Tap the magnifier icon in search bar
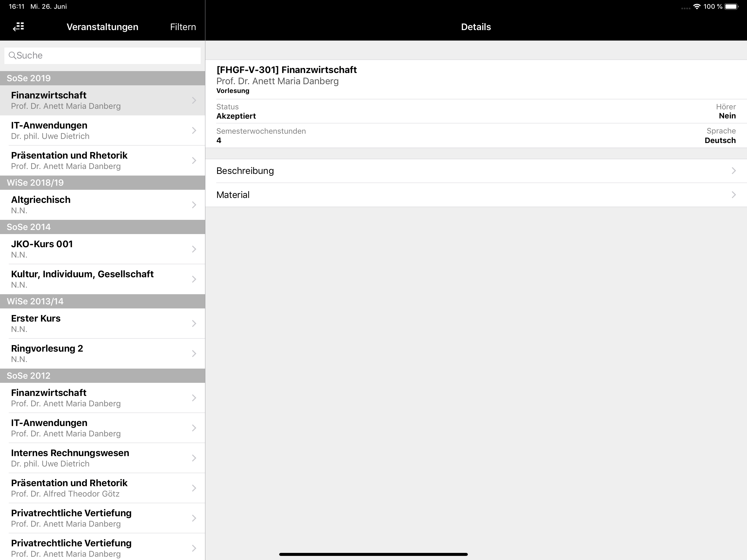 12,56
